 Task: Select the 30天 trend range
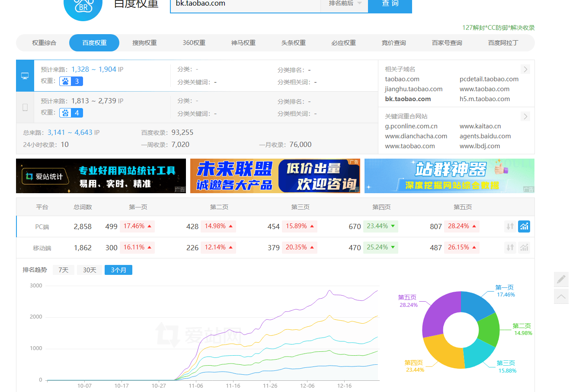pyautogui.click(x=90, y=270)
